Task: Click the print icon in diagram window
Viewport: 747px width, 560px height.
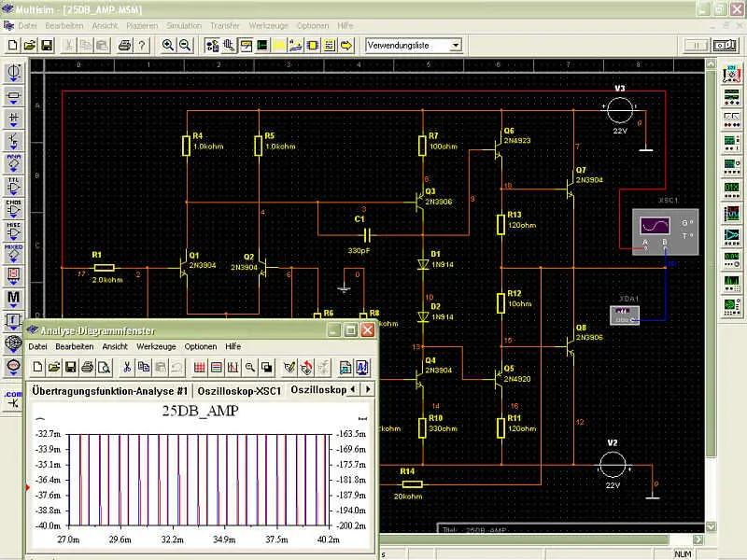Action: (x=87, y=367)
